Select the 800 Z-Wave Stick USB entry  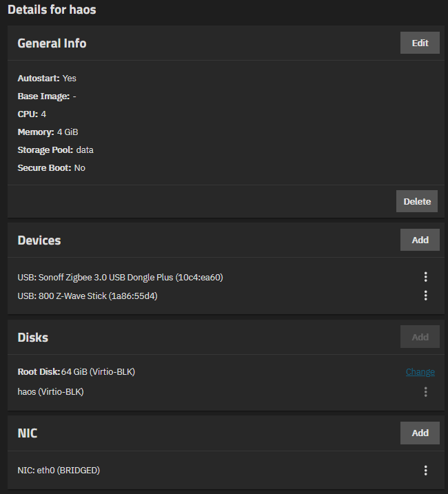click(x=88, y=296)
